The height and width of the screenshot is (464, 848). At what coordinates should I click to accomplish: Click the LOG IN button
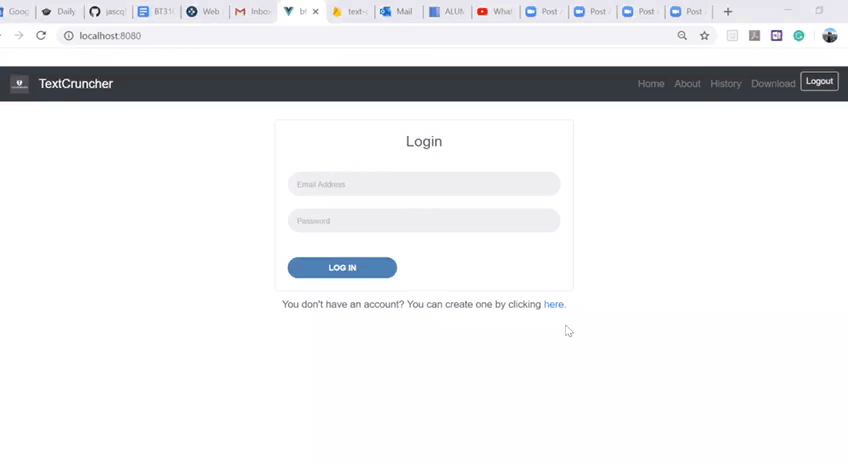tap(342, 268)
